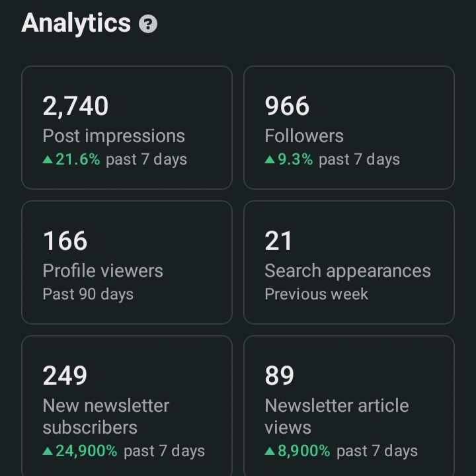Click the 966 followers count
Screen dimensions: 476x476
pyautogui.click(x=287, y=106)
